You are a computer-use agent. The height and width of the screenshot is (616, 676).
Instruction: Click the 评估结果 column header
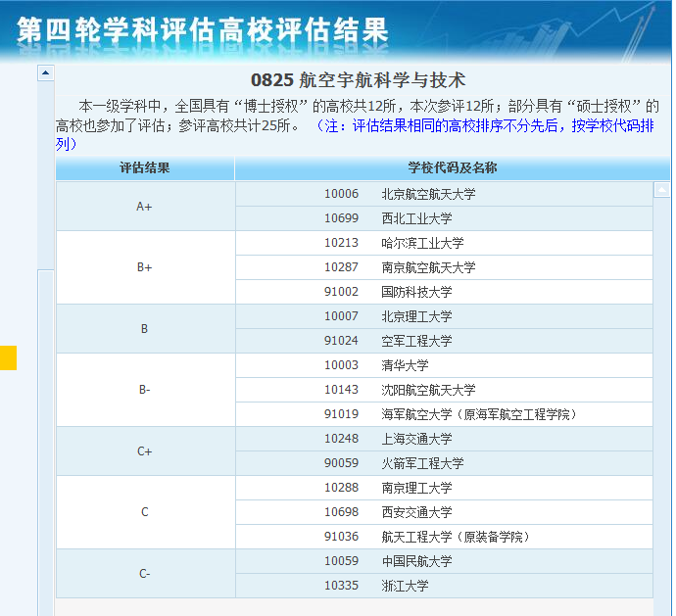click(x=145, y=168)
